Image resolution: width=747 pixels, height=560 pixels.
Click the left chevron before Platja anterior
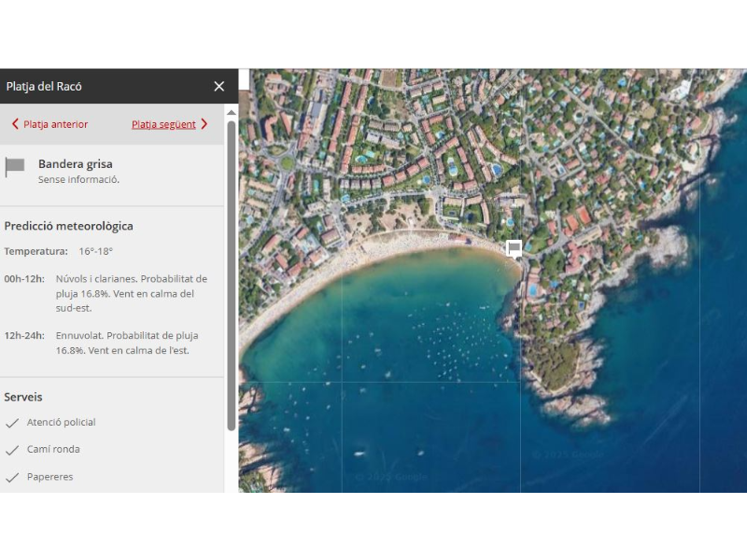(x=15, y=124)
